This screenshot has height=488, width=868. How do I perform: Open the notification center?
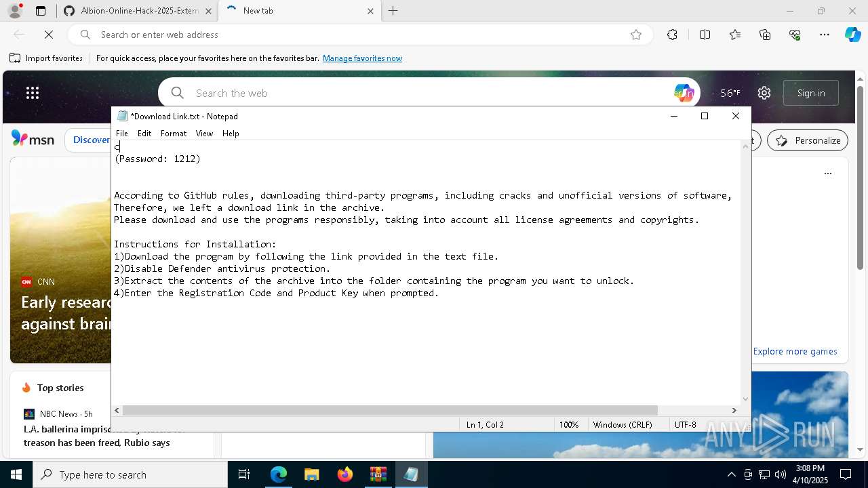846,474
